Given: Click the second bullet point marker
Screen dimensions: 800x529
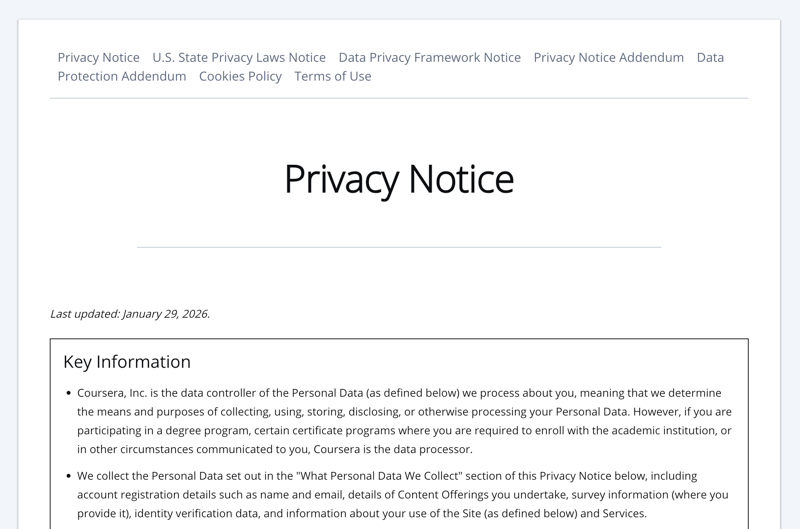Looking at the screenshot, I should (67, 477).
